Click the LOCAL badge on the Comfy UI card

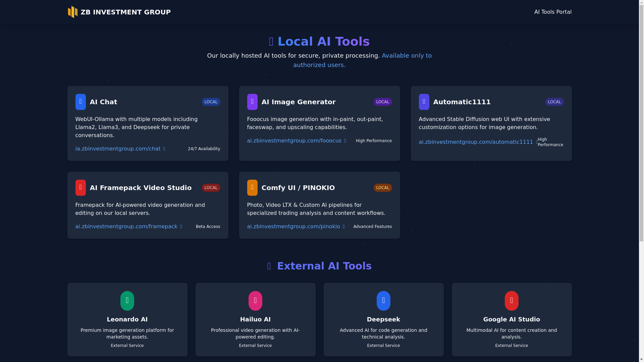383,188
